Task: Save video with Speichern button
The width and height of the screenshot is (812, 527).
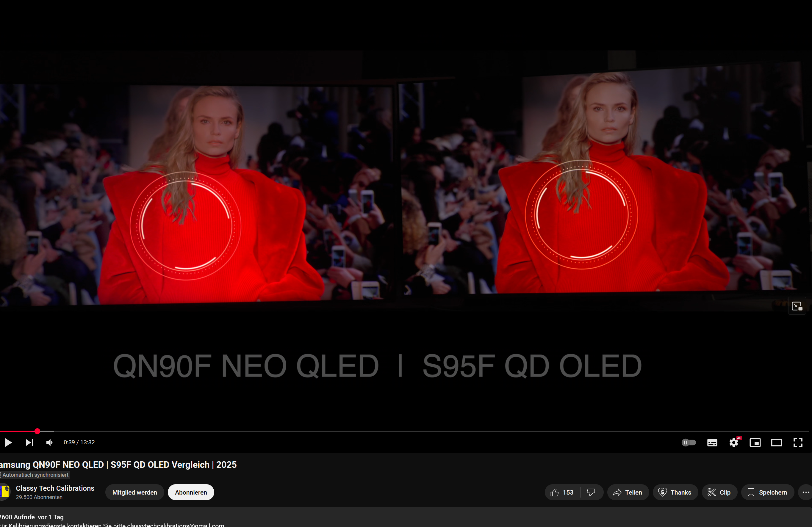Action: coord(767,492)
